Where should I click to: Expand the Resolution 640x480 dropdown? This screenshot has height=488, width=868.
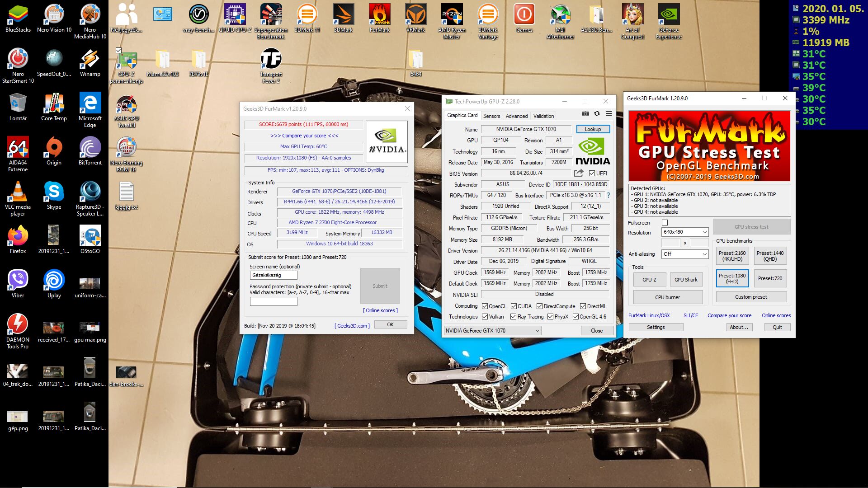[x=684, y=232]
